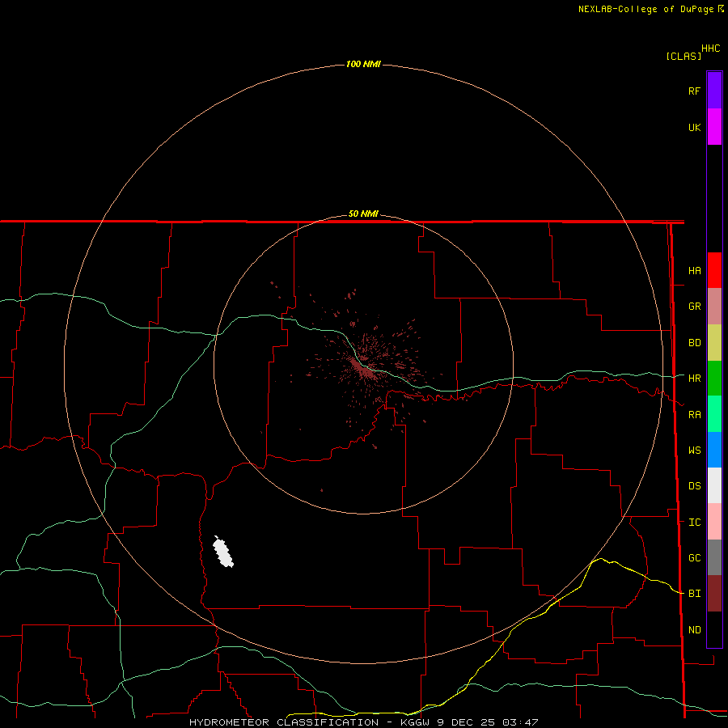Select the GC gray legend swatch
Screen dimensions: 728x728
[714, 557]
